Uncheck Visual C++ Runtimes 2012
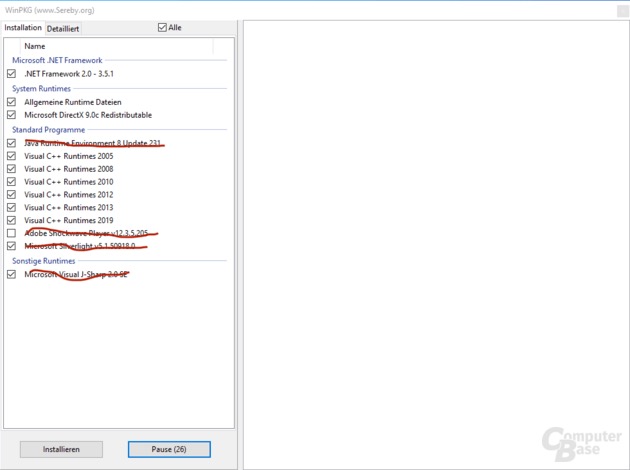This screenshot has width=630, height=470. pos(12,195)
